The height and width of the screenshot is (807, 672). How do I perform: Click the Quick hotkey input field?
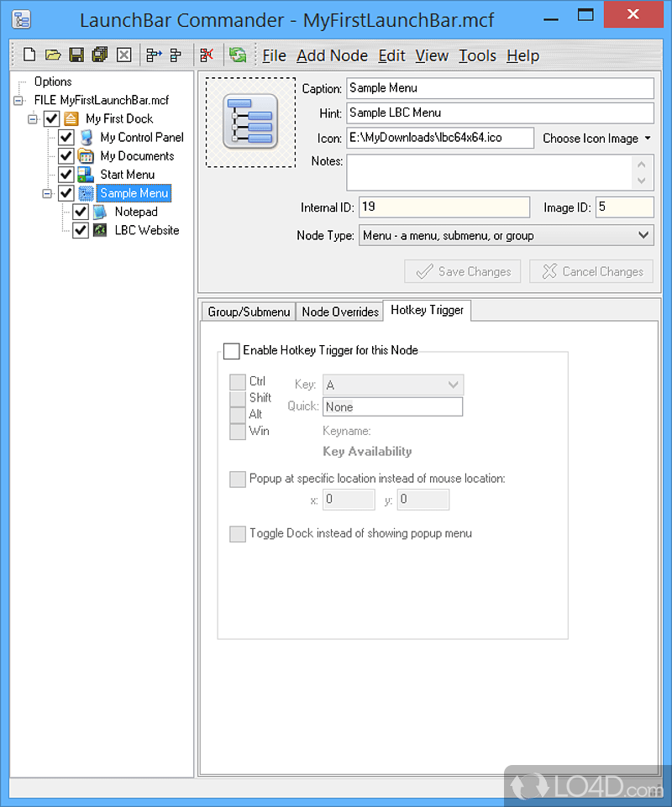[392, 406]
